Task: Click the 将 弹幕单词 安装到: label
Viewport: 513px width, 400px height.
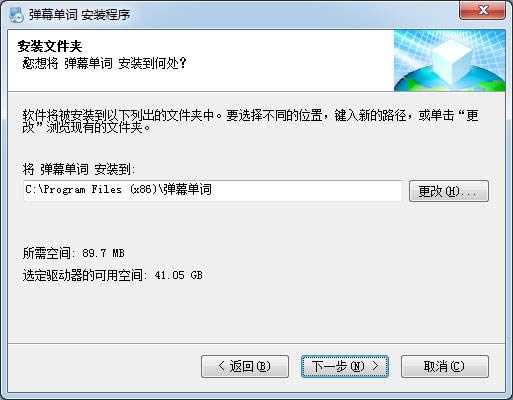Action: [x=79, y=169]
